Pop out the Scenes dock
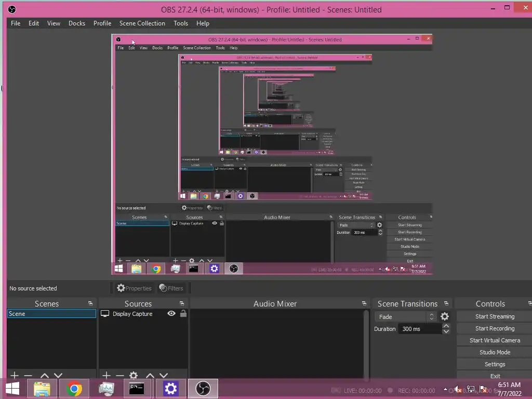 (x=90, y=303)
